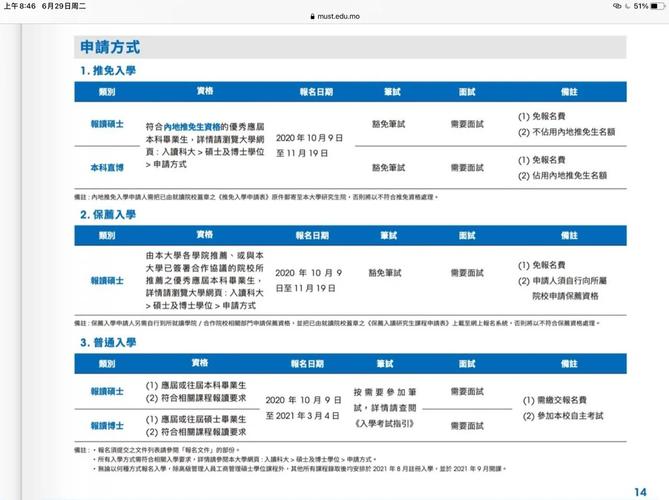Tap 報讀碩士 label in 推免入學 table
Image resolution: width=669 pixels, height=500 pixels.
[107, 124]
